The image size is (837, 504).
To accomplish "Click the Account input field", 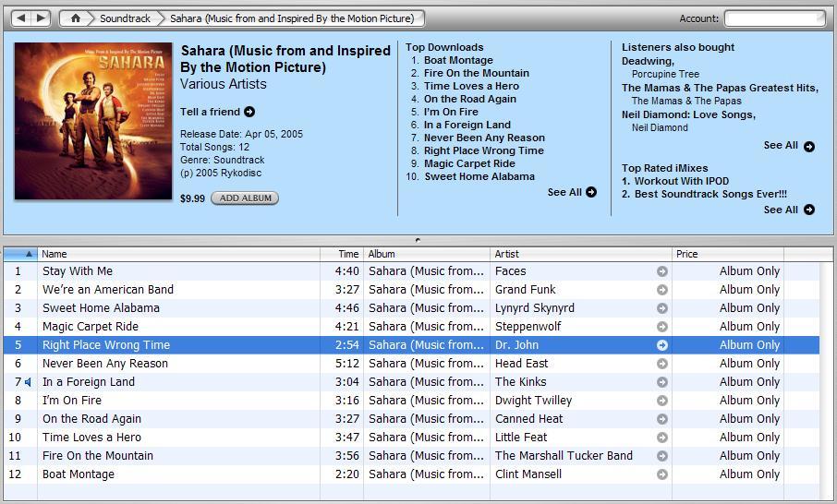I will 775,18.
